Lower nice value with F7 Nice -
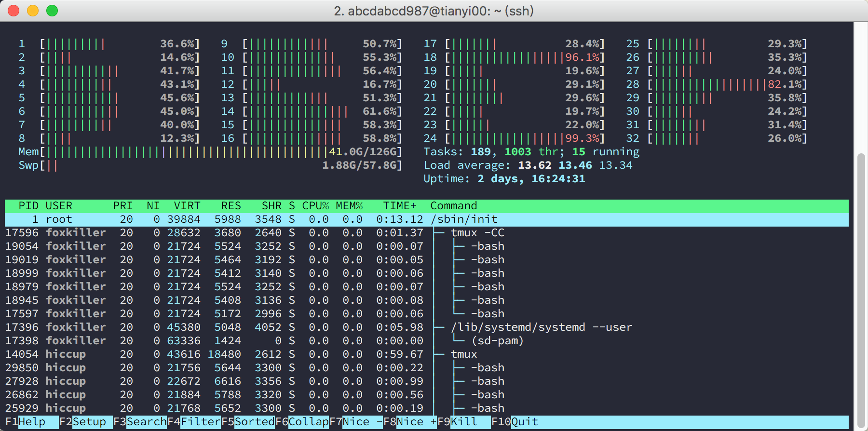This screenshot has height=431, width=868. point(356,422)
